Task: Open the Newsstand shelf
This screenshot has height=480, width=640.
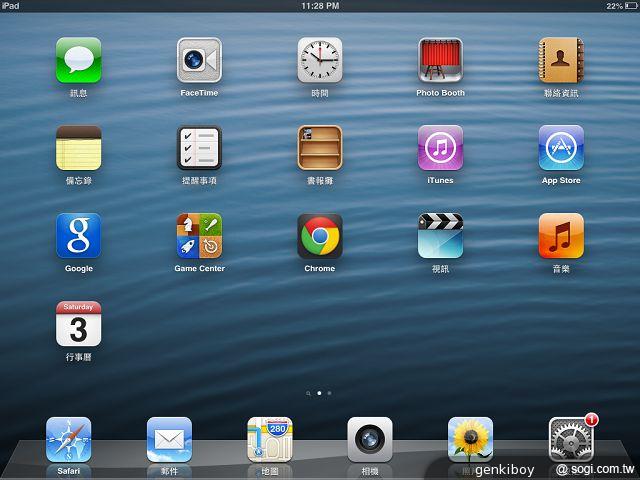Action: click(x=320, y=148)
